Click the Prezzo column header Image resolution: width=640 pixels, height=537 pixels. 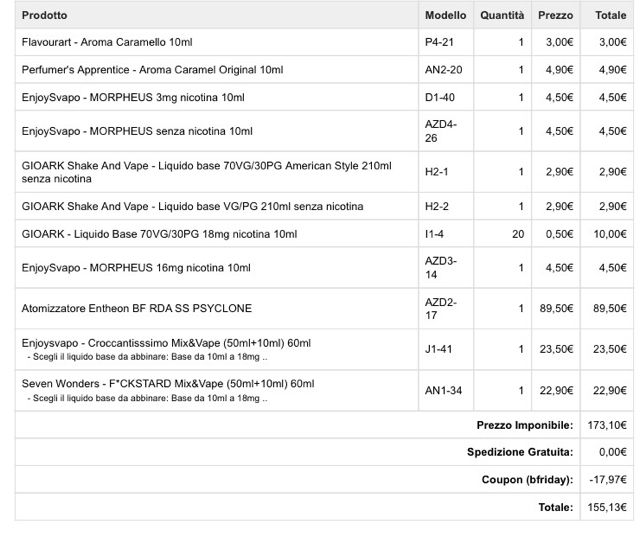[x=556, y=16]
